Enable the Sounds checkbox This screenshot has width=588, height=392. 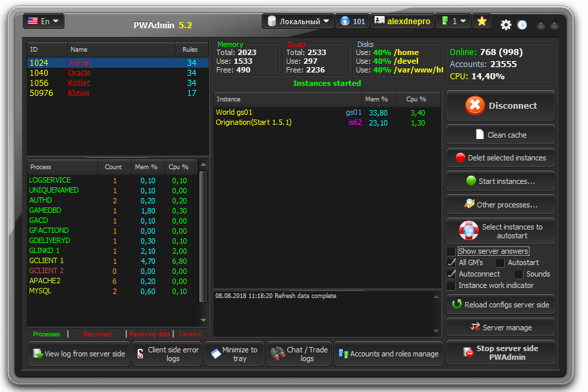(519, 275)
